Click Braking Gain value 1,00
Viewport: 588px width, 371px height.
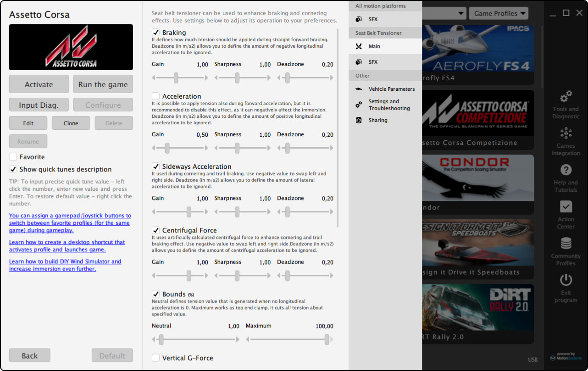(x=202, y=65)
